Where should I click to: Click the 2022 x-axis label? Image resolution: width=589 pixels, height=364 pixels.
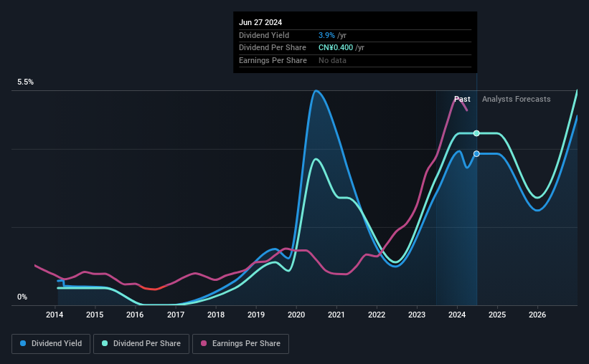[377, 315]
